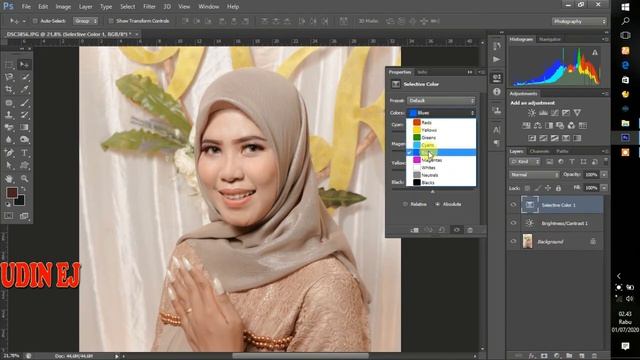Viewport: 640px width, 360px height.
Task: Enable Show Transform Controls checkbox
Action: click(111, 21)
